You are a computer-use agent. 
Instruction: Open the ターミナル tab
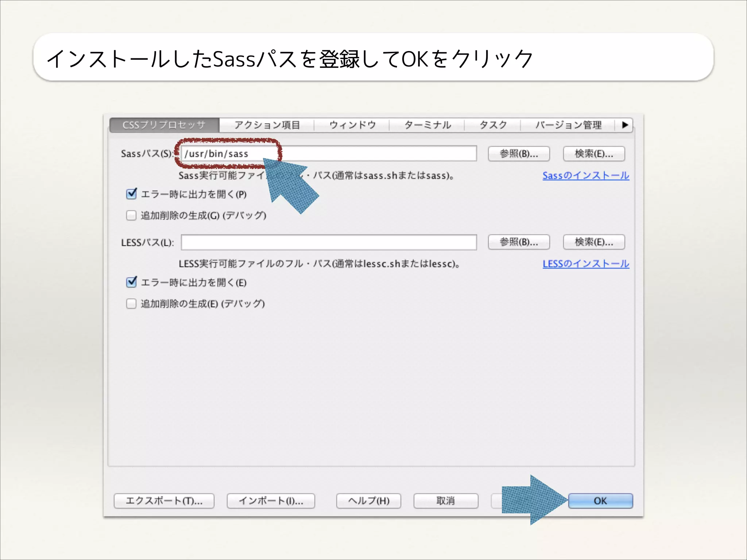point(427,125)
